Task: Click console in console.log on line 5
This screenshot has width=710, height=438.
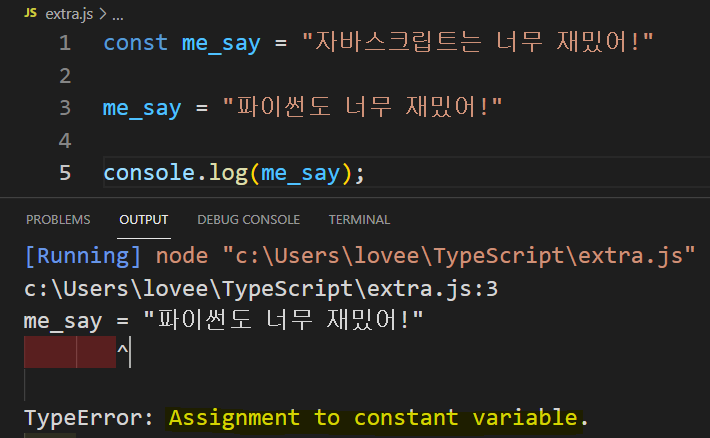Action: click(149, 173)
